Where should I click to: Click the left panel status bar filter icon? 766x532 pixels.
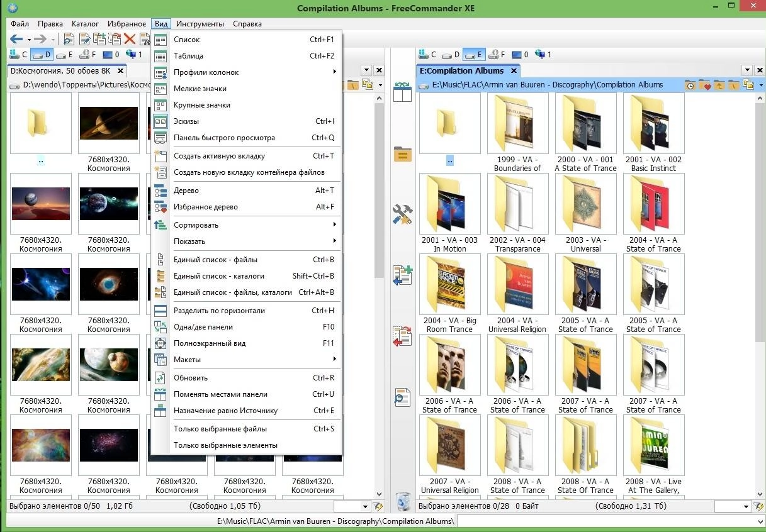(378, 506)
